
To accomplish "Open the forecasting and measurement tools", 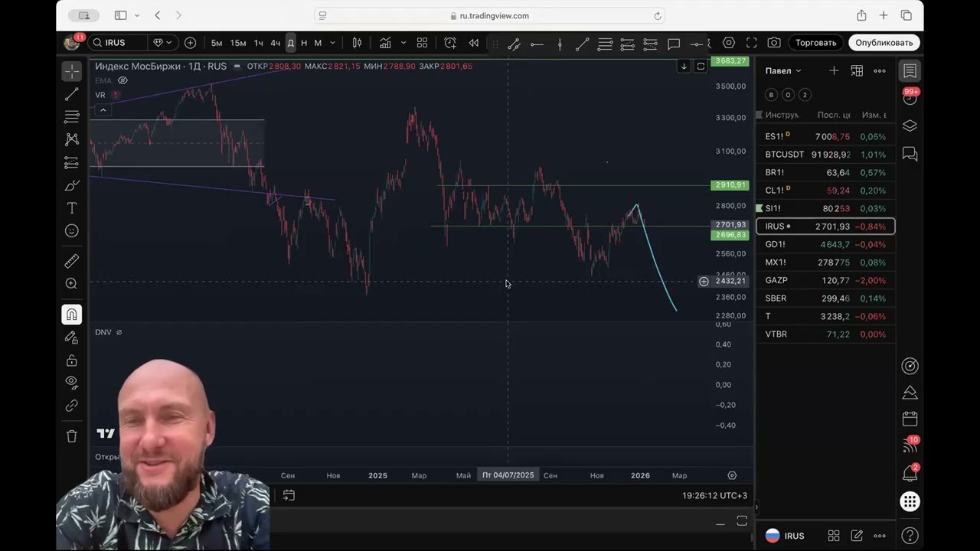I will 72,162.
